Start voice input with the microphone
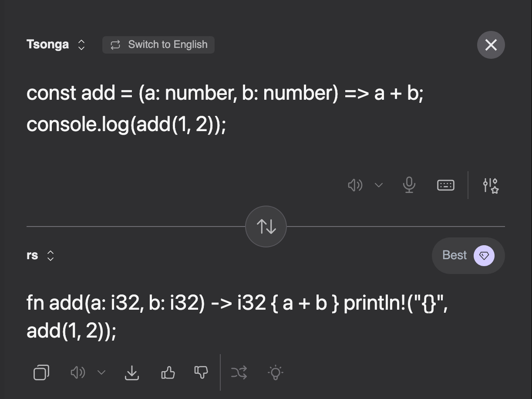Image resolution: width=532 pixels, height=399 pixels. tap(409, 185)
